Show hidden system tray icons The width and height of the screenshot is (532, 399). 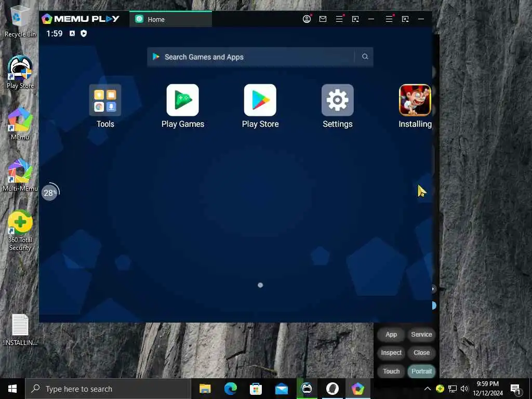click(428, 389)
